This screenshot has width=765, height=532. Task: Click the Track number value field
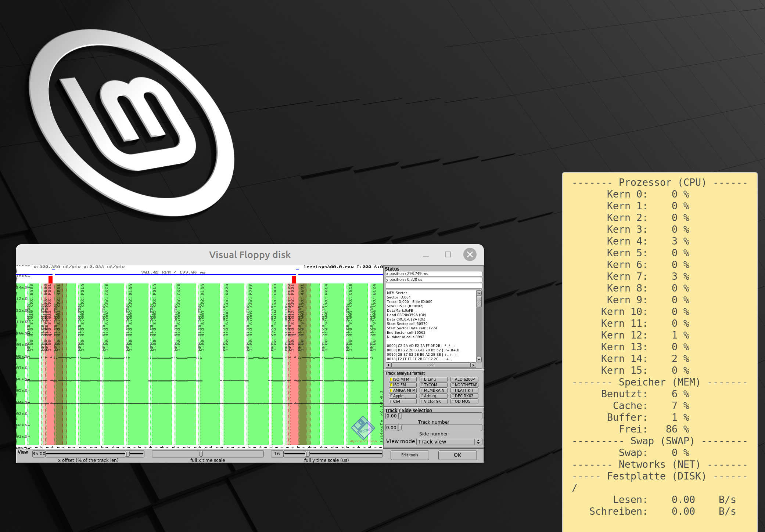[x=392, y=416]
